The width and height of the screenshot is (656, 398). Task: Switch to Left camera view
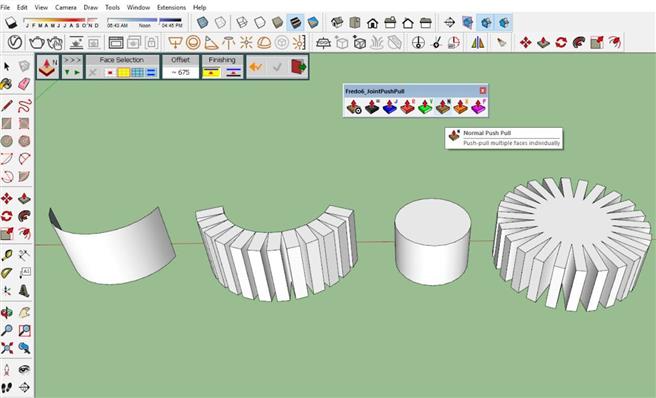click(426, 22)
